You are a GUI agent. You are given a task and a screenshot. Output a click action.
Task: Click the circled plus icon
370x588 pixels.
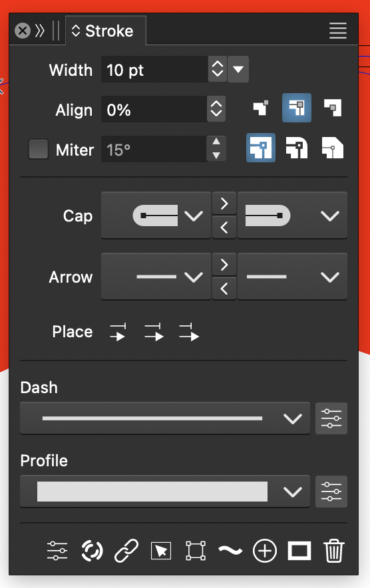click(x=265, y=551)
